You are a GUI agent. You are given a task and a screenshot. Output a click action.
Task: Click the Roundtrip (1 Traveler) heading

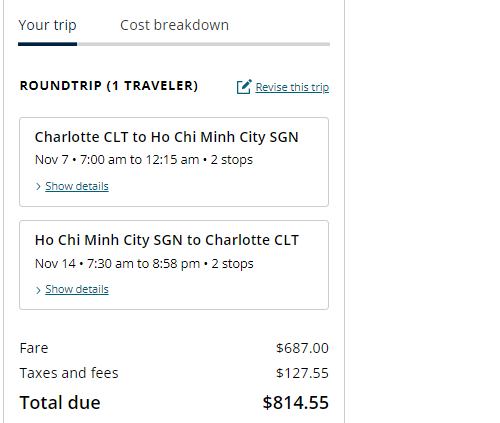point(109,86)
